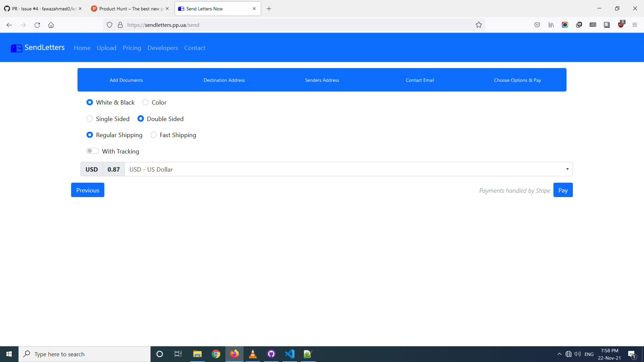This screenshot has height=362, width=644.
Task: Reload the page with refresh icon
Action: click(37, 25)
